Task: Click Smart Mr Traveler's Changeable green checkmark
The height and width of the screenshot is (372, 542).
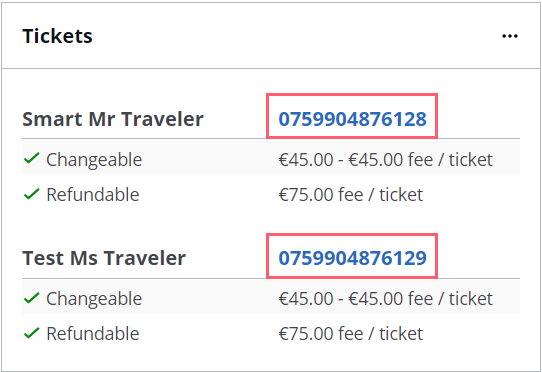Action: coord(31,159)
